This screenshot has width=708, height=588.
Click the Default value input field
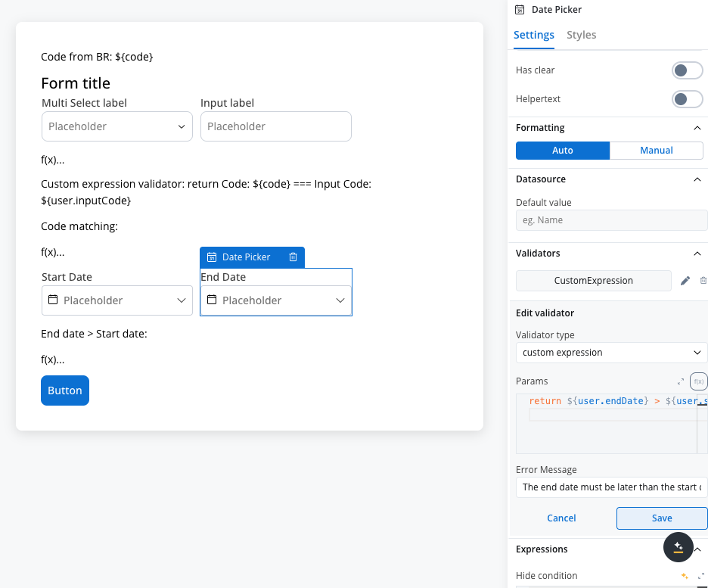point(611,220)
